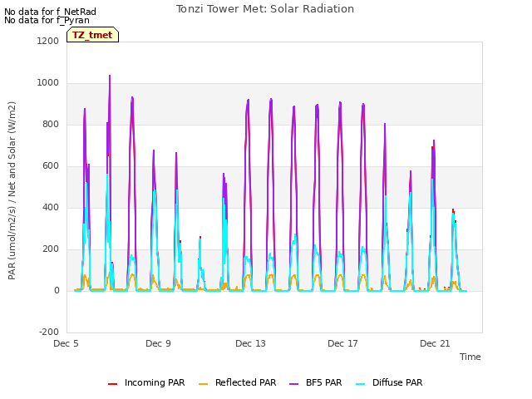Click the Diffuse PAR legend entry
Viewport: 532px width, 399px height.
[x=389, y=382]
